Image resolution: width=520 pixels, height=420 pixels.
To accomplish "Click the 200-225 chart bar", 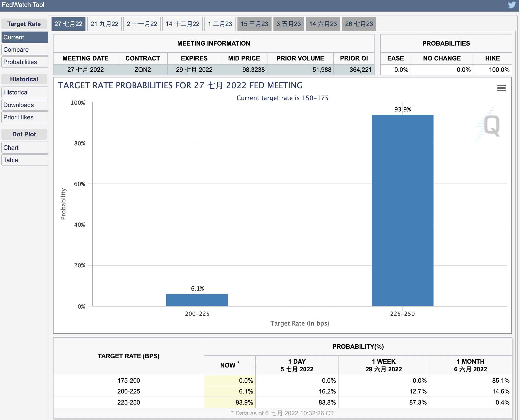I will 197,300.
